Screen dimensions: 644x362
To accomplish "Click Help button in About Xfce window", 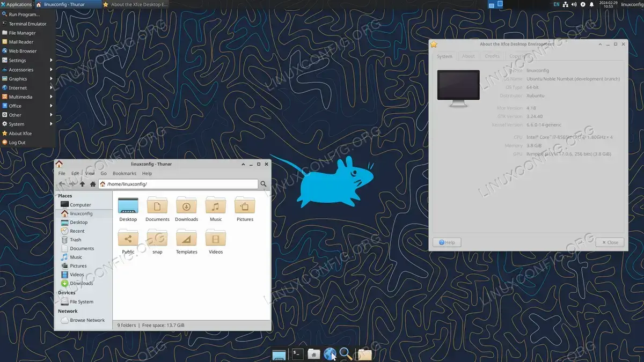I will tap(447, 242).
